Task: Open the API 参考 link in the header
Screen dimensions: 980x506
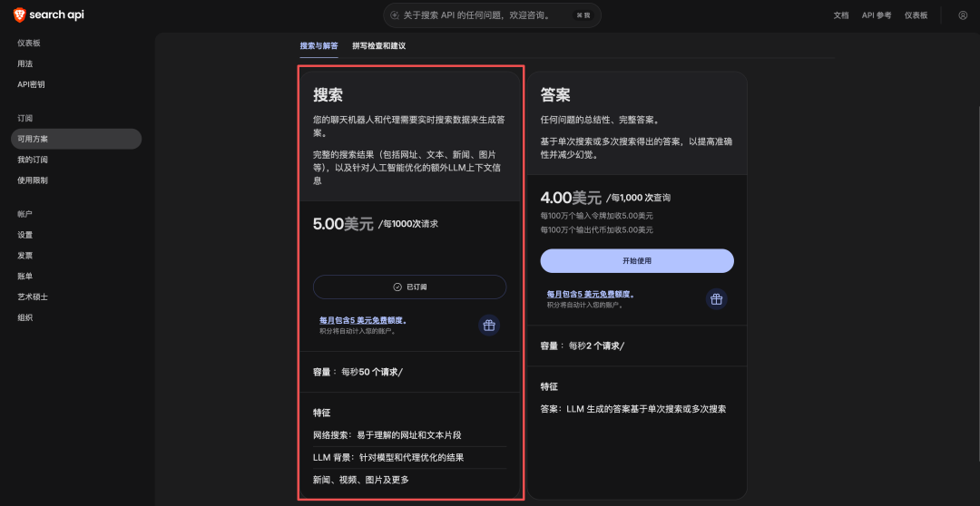Action: pos(877,15)
